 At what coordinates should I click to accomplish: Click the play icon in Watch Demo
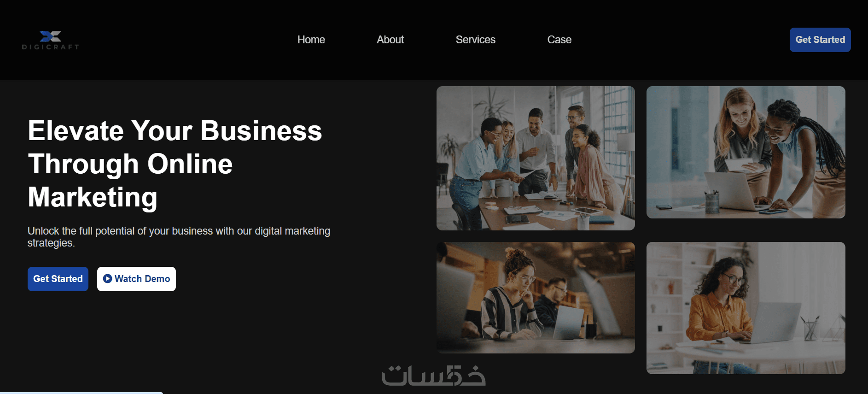108,279
